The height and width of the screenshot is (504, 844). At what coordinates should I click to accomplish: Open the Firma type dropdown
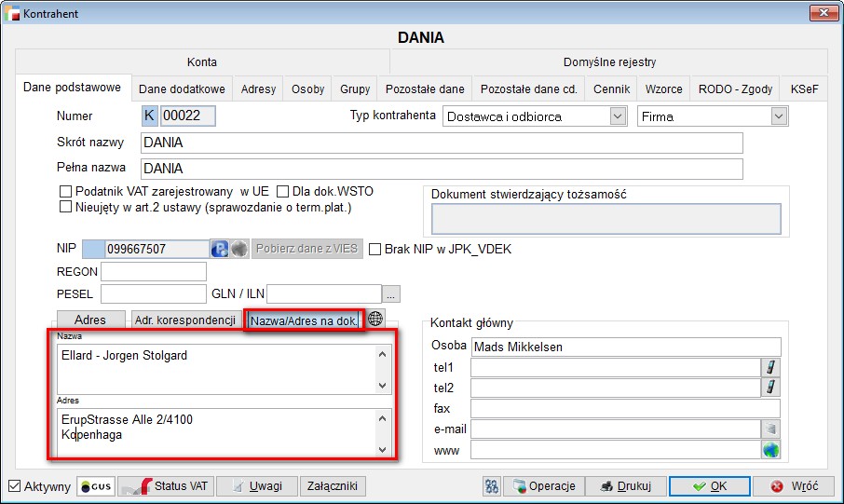coord(779,116)
